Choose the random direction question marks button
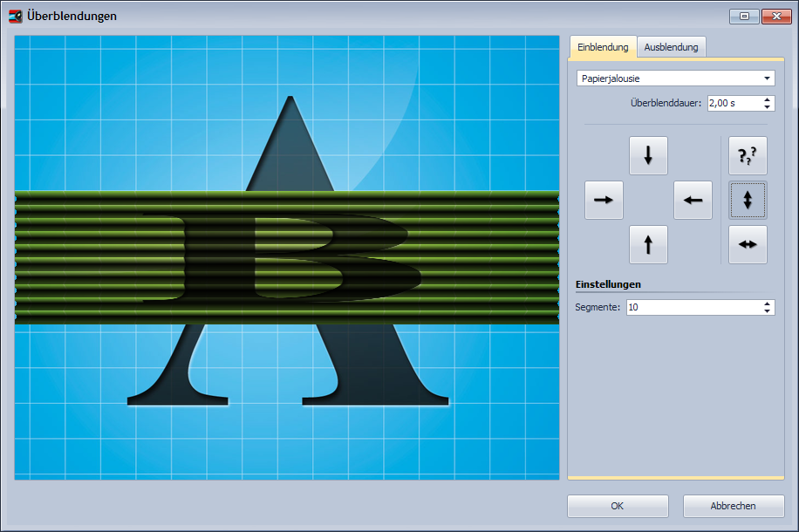 [x=748, y=155]
